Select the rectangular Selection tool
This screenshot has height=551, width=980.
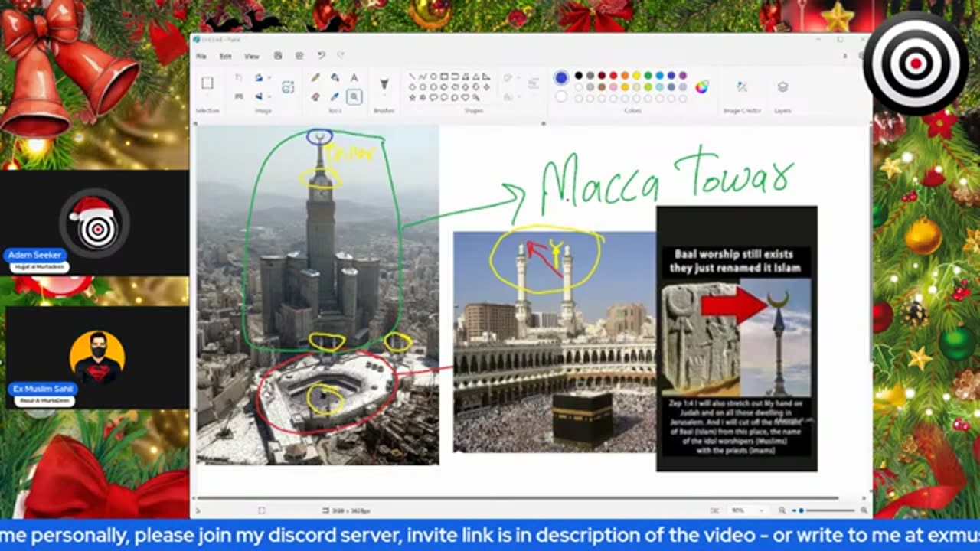207,83
